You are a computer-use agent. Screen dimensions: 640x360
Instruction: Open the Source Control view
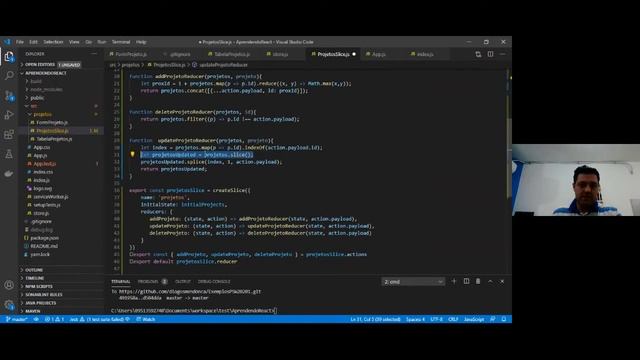coord(9,96)
